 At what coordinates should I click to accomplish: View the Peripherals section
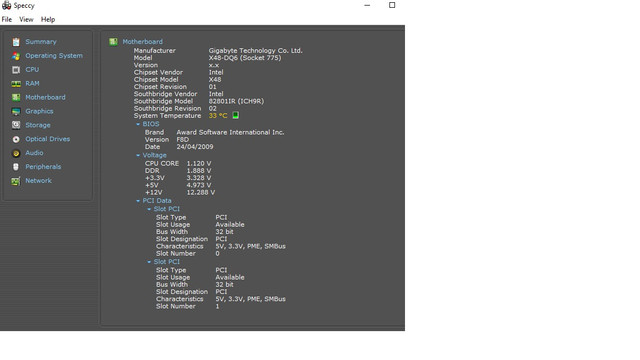[43, 167]
